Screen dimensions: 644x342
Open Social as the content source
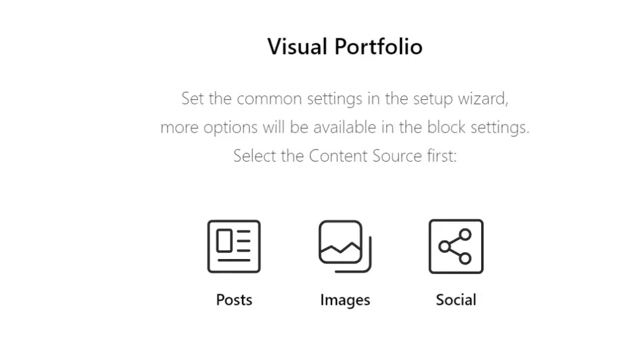[456, 246]
